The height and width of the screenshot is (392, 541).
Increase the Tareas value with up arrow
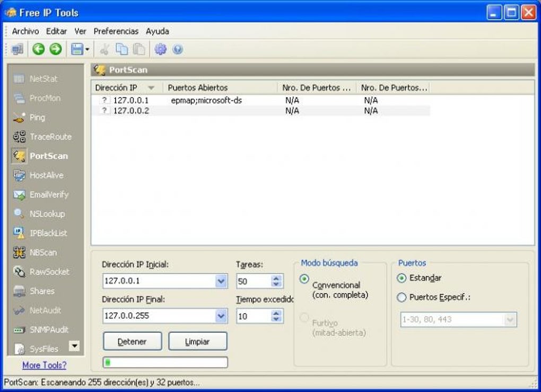[x=276, y=278]
